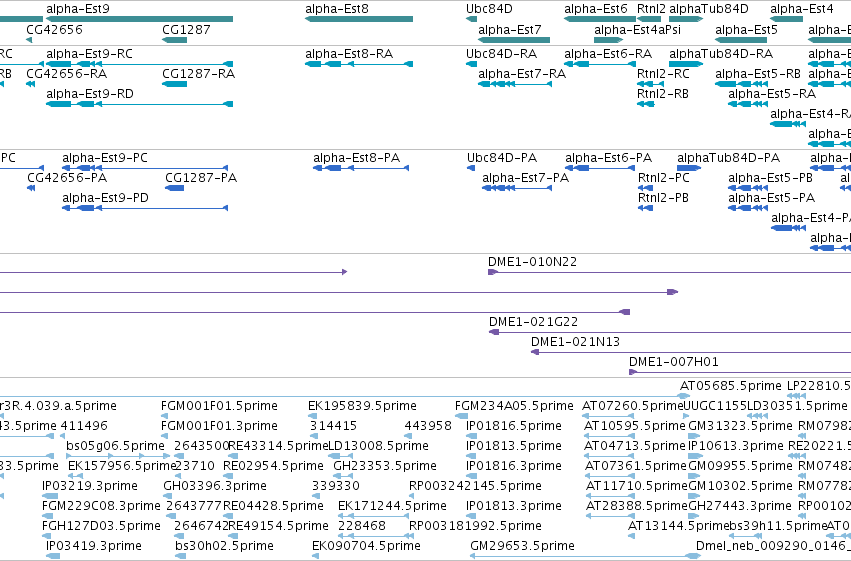Click the Rtnl2-PB protein label

663,198
